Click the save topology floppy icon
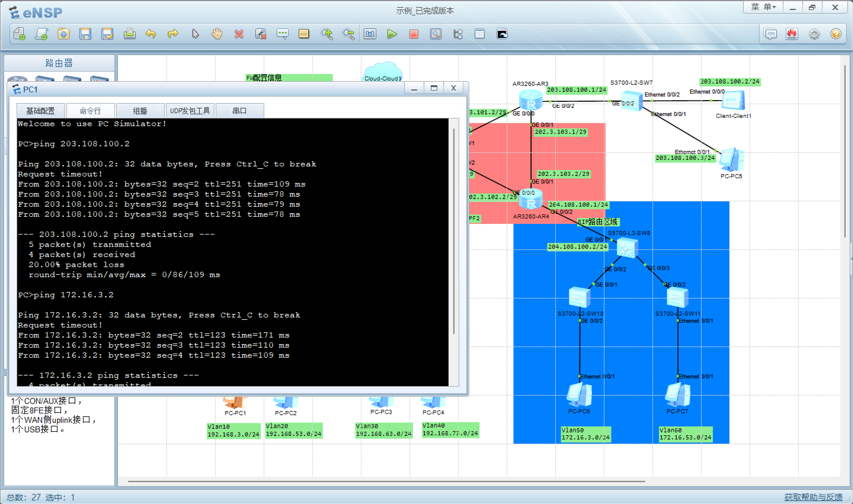 tap(85, 34)
